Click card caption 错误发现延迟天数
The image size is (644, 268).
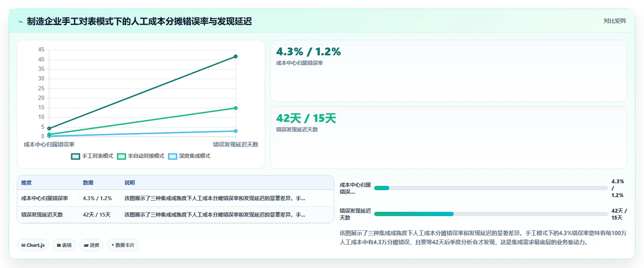pyautogui.click(x=297, y=130)
